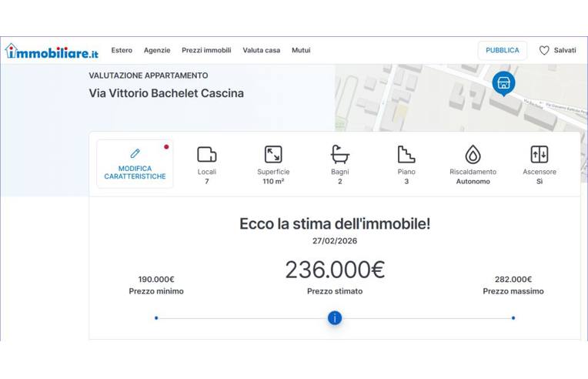Click the pencil edit icon

click(135, 153)
